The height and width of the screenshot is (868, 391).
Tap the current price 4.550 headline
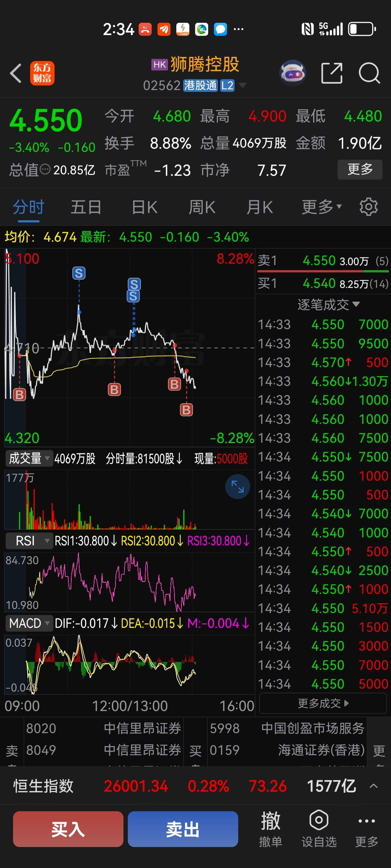[x=46, y=120]
